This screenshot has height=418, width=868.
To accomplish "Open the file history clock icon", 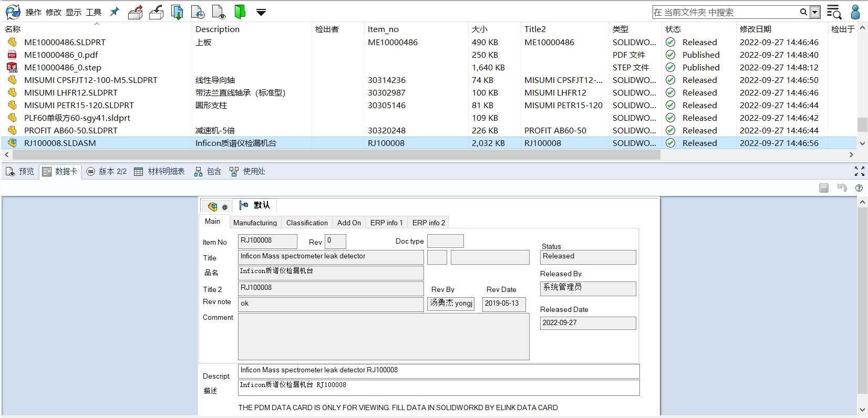I will point(198,12).
